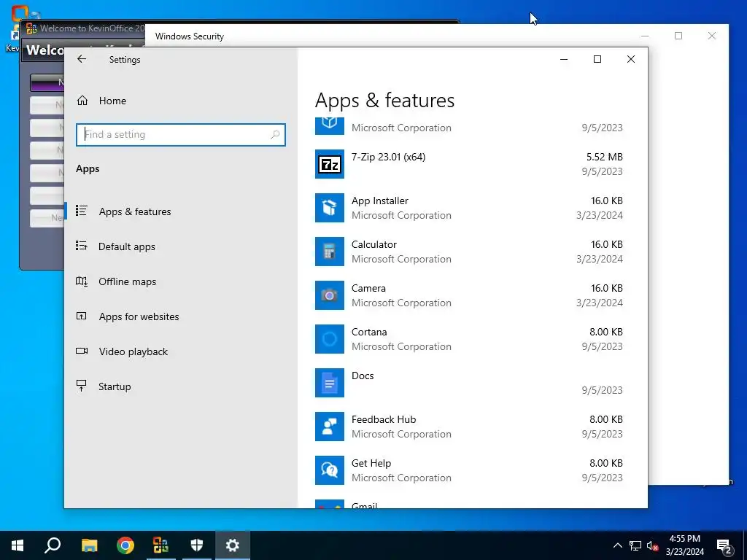Select the Feedback Hub icon
The width and height of the screenshot is (747, 560).
pos(329,427)
